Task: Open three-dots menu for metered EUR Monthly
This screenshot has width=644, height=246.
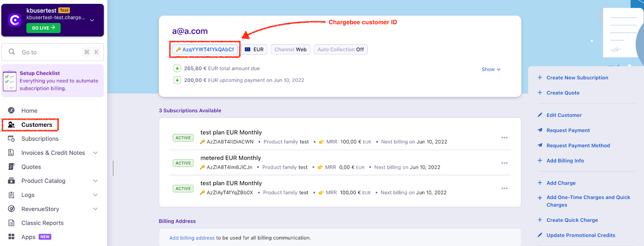Action: pyautogui.click(x=504, y=163)
